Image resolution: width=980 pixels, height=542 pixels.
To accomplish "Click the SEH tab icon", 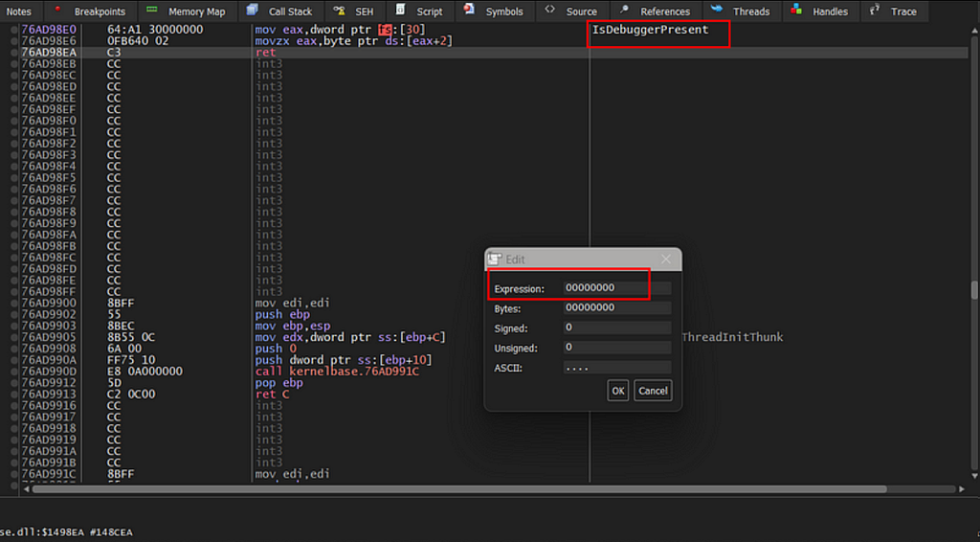I will (340, 10).
